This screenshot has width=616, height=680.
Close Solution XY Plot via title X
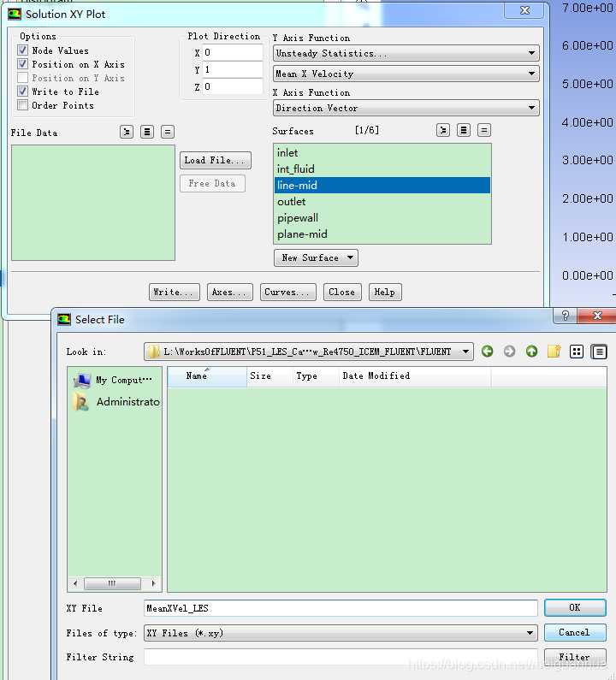pyautogui.click(x=524, y=10)
